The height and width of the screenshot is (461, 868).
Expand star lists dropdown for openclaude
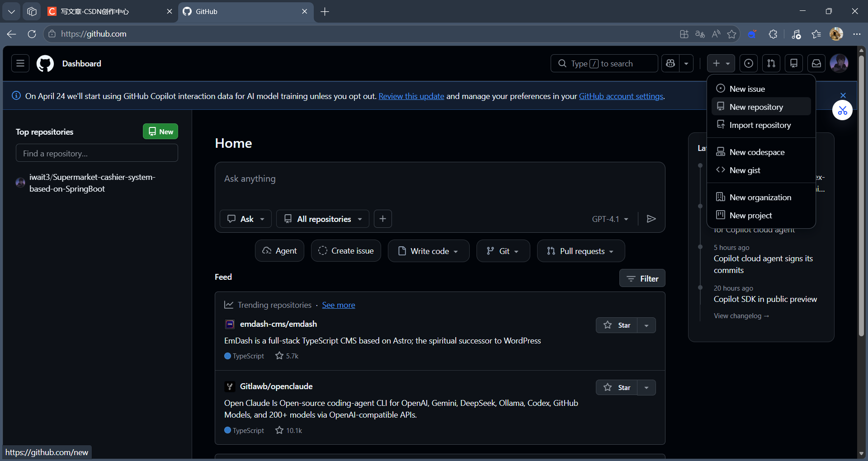click(x=646, y=388)
